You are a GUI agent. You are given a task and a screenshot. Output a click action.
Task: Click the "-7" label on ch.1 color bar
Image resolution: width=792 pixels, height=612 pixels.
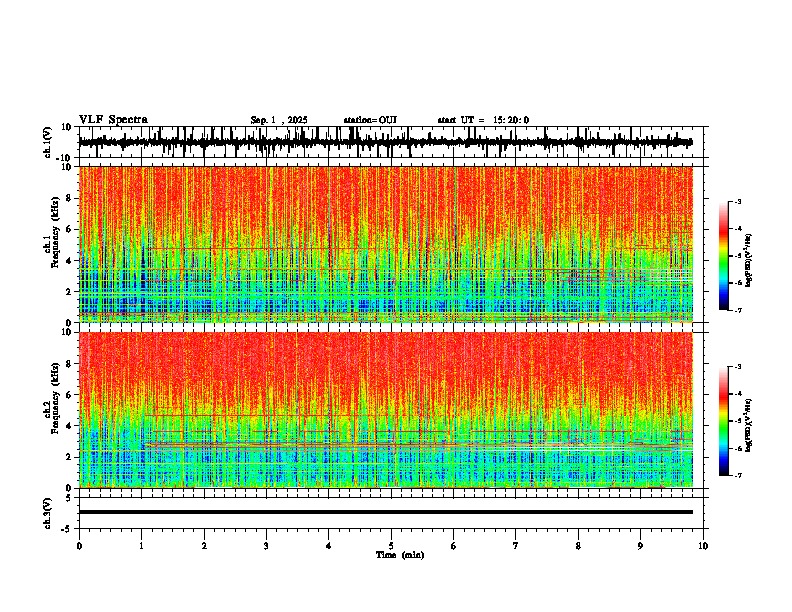(737, 310)
